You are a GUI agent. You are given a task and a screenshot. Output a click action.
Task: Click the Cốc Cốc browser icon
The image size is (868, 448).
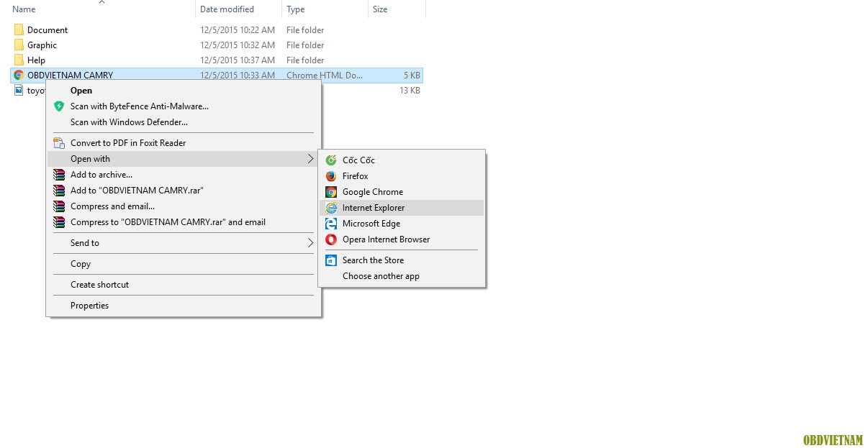[331, 160]
